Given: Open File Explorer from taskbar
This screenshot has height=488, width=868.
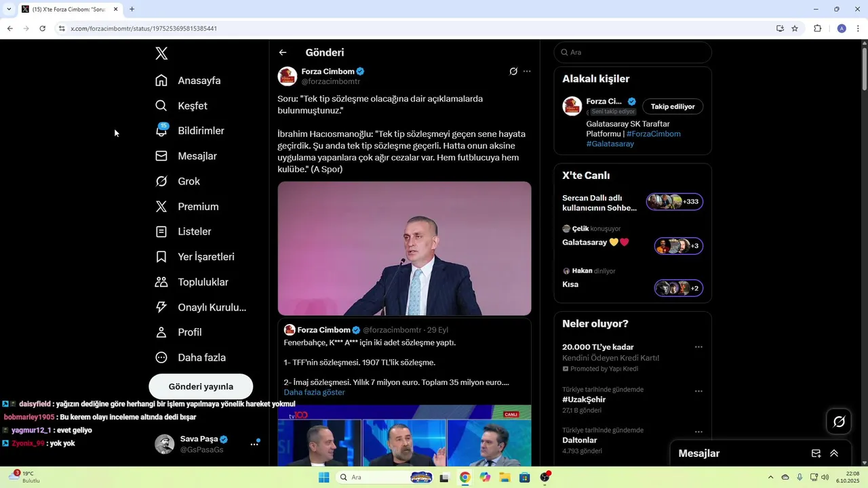Looking at the screenshot, I should point(505,477).
